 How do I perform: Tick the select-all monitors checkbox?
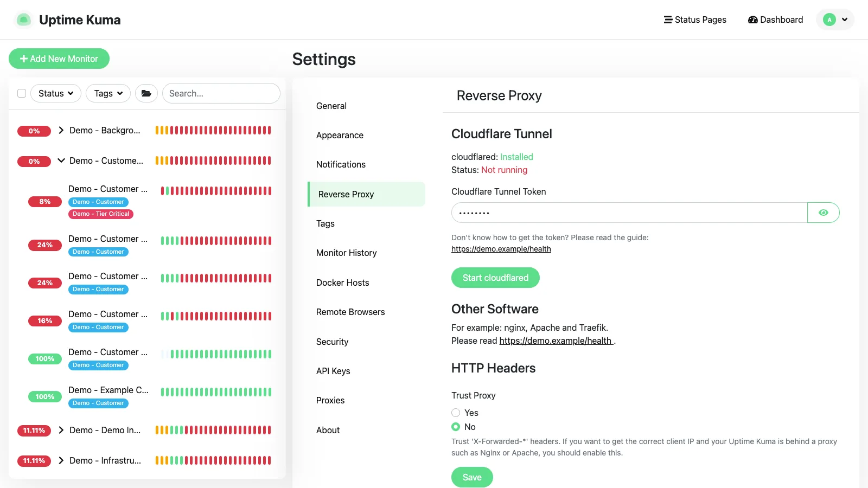[x=22, y=93]
